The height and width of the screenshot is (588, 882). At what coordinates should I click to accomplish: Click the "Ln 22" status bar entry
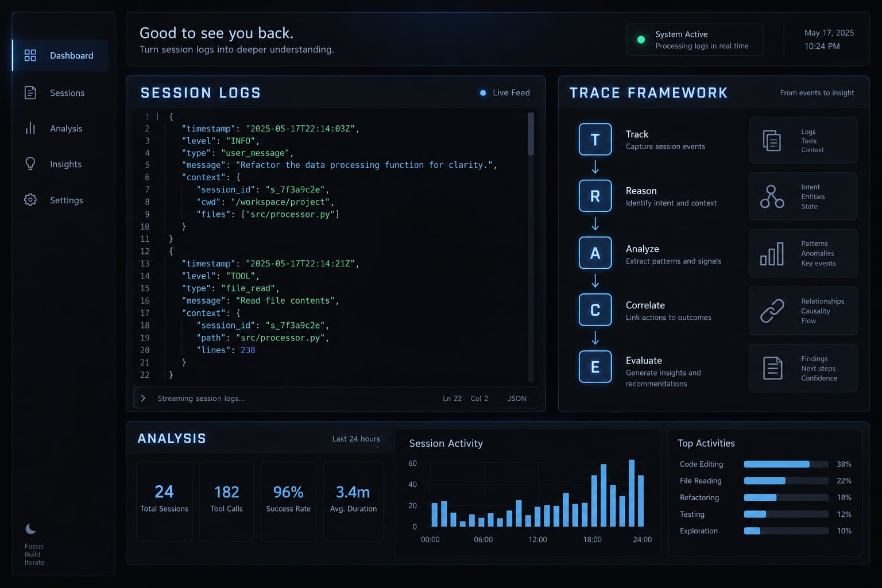pos(452,399)
